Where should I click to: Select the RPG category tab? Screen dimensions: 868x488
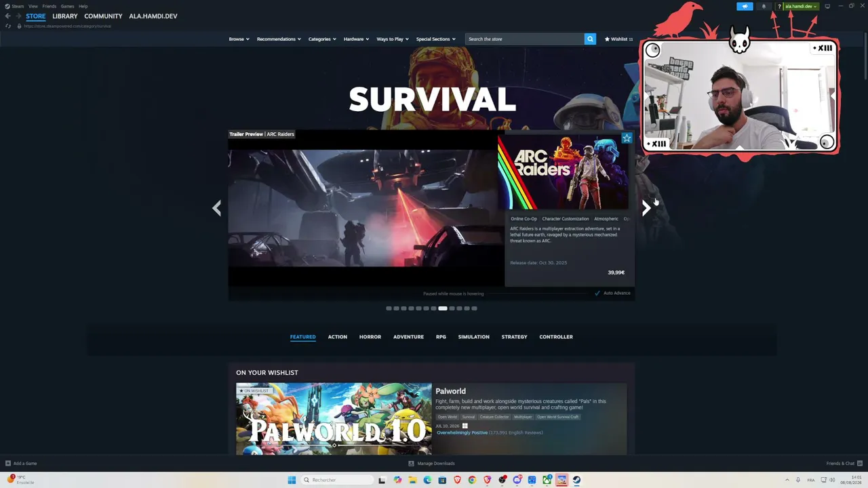441,337
